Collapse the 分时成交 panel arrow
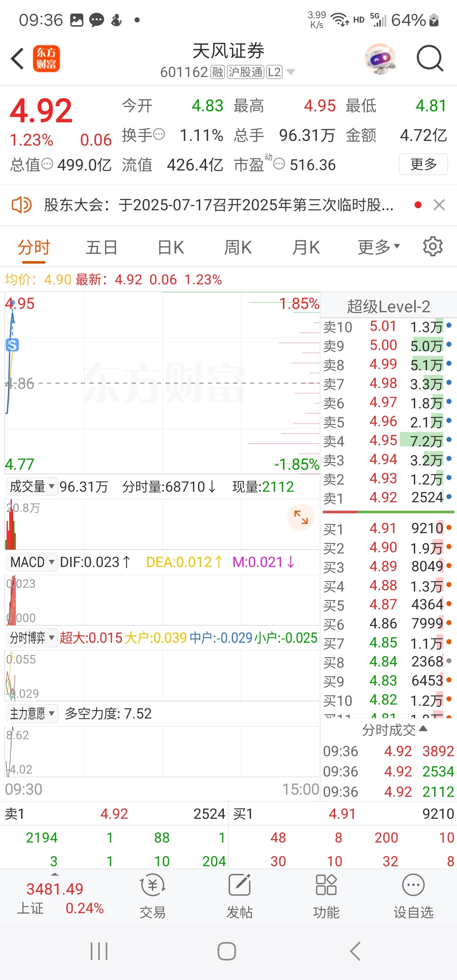Image resolution: width=457 pixels, height=980 pixels. pyautogui.click(x=423, y=729)
